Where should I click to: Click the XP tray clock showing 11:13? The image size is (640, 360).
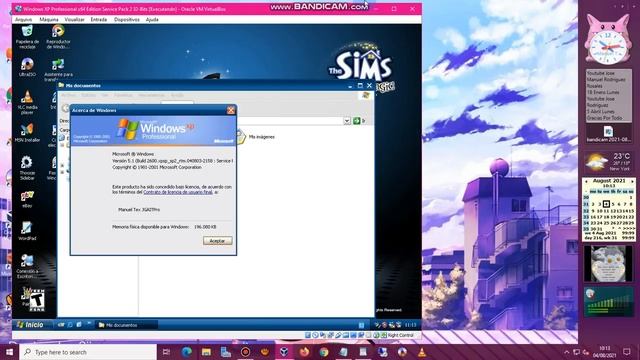tap(410, 325)
